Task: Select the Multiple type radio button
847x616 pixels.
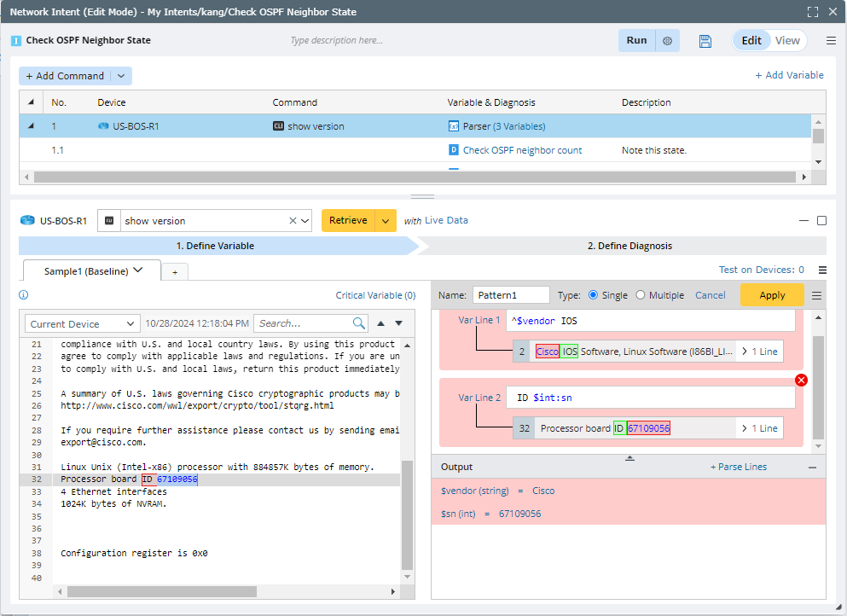Action: click(641, 295)
